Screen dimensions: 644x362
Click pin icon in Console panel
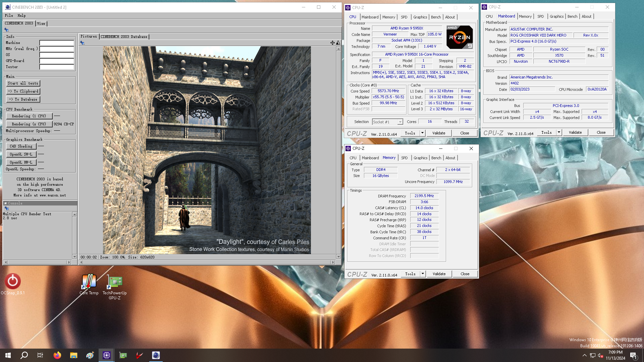coord(6,208)
